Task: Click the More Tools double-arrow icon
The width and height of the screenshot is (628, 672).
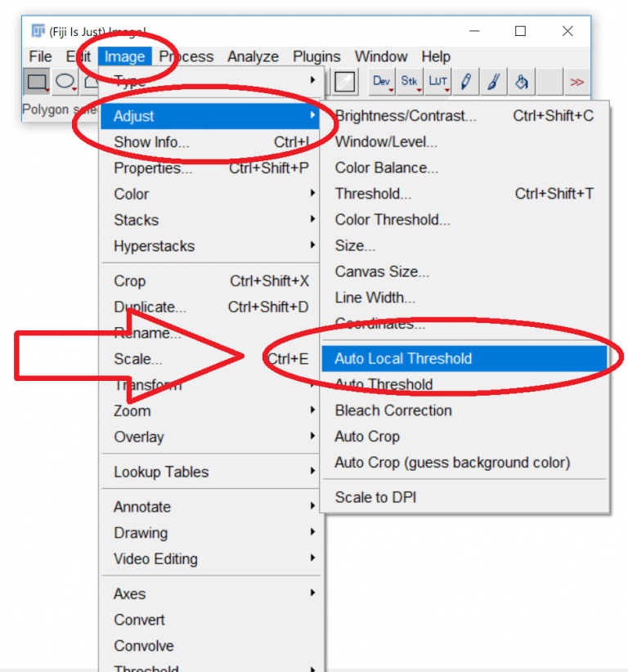Action: [577, 82]
